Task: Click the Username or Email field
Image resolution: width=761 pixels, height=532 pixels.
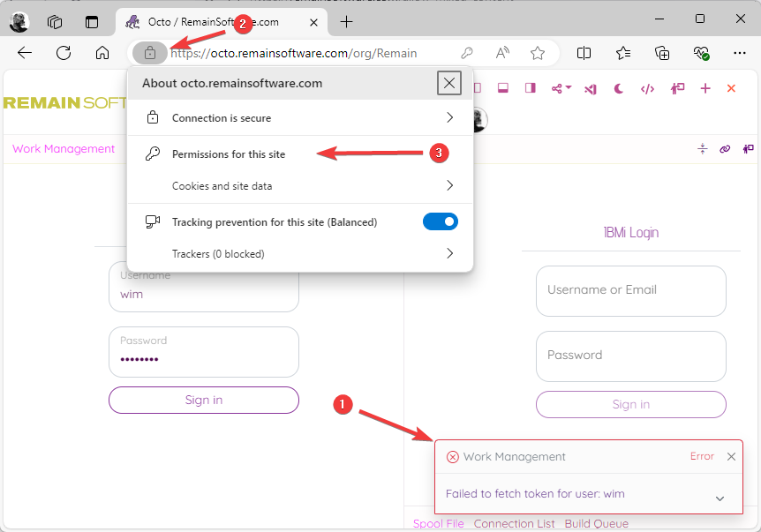Action: [631, 291]
